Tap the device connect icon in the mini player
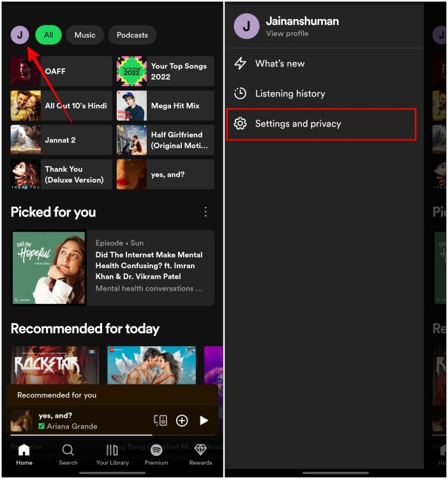Image resolution: width=448 pixels, height=479 pixels. (x=161, y=420)
